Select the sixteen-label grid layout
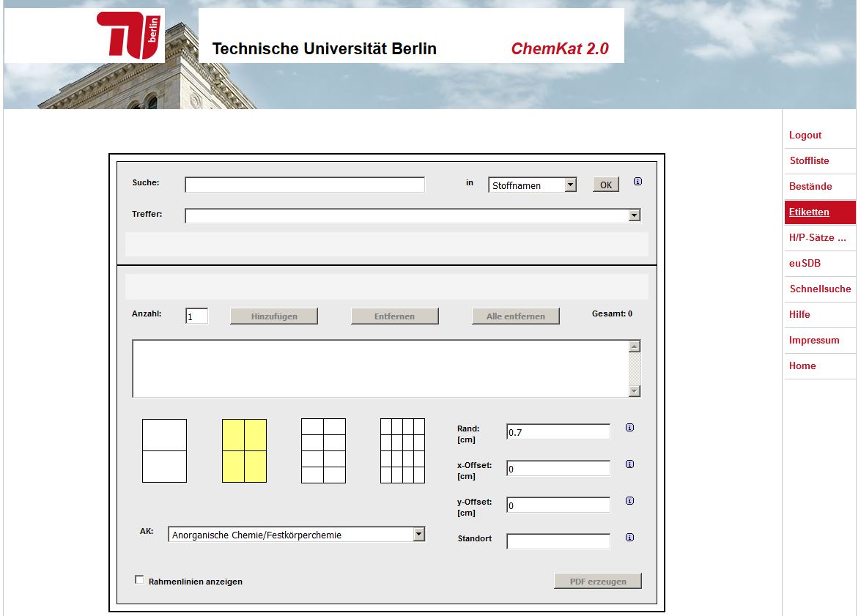Image resolution: width=861 pixels, height=616 pixels. (x=402, y=450)
